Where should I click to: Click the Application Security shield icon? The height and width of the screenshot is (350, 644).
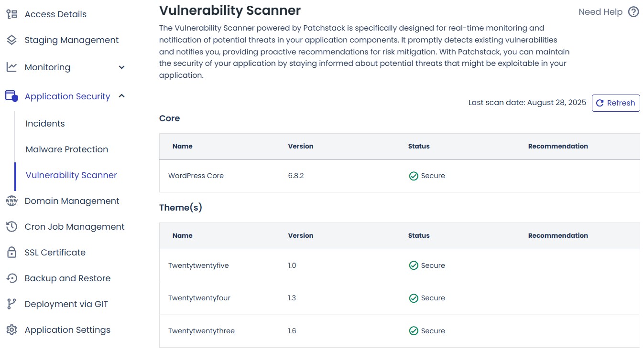coord(11,96)
